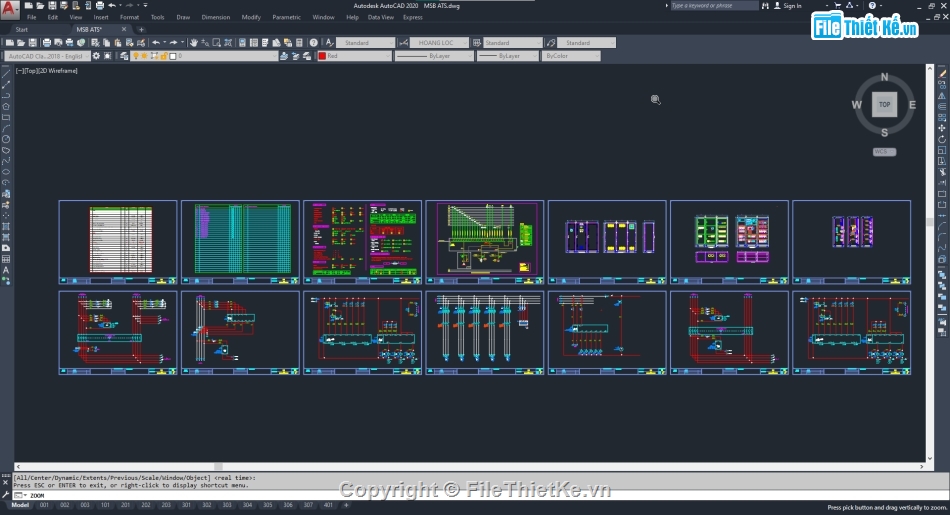The width and height of the screenshot is (950, 515).
Task: Open the HOANG LOC dimension style dropdown
Action: [x=439, y=42]
